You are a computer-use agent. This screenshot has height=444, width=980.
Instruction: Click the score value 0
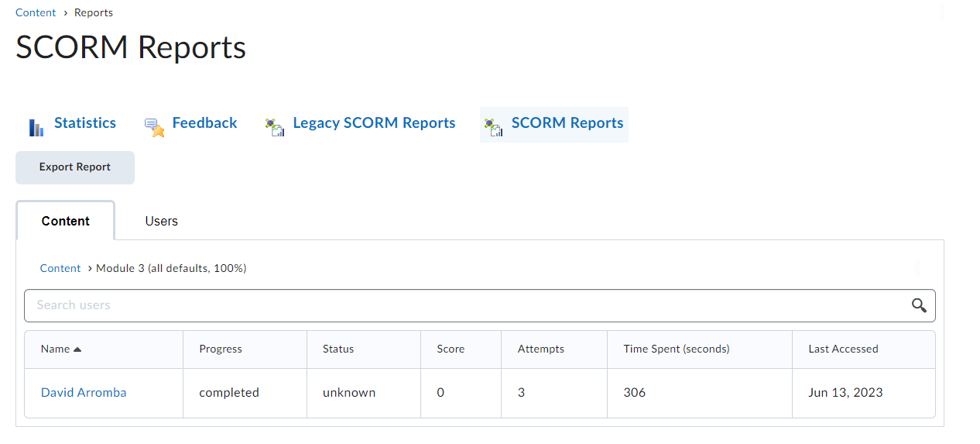440,393
